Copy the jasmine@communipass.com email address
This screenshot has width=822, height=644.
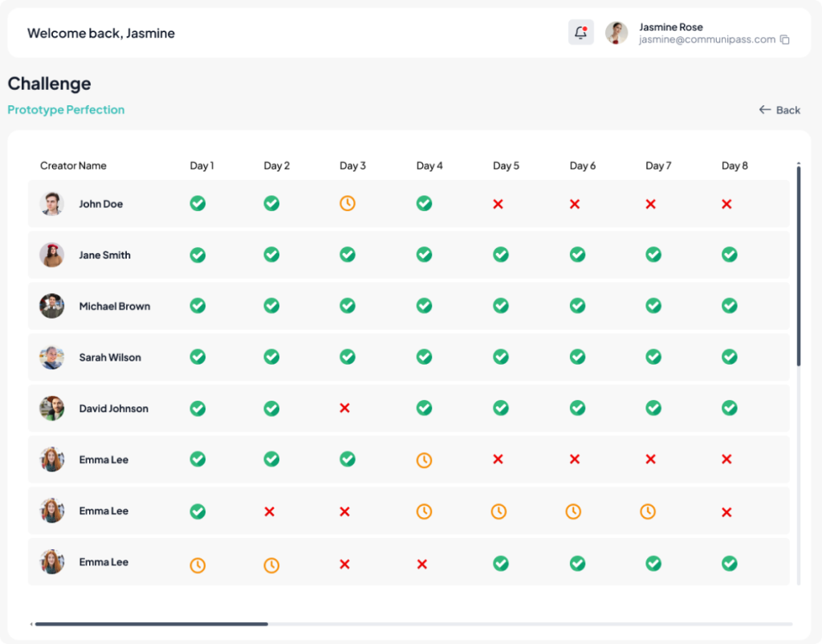pos(785,40)
